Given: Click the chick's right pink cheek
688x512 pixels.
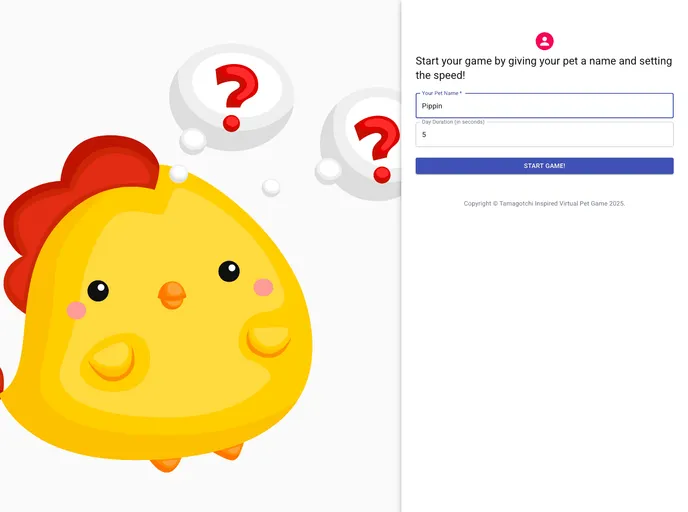Looking at the screenshot, I should (263, 287).
